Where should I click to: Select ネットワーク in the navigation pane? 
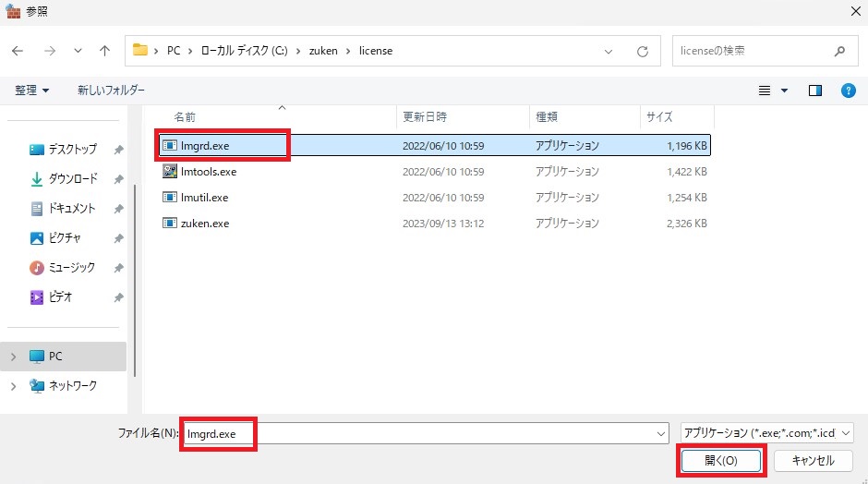(x=63, y=386)
